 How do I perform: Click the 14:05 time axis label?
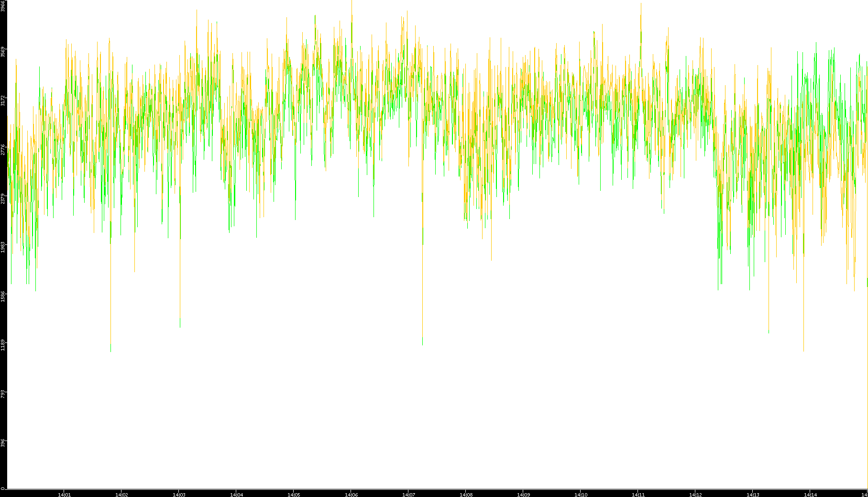click(x=294, y=495)
